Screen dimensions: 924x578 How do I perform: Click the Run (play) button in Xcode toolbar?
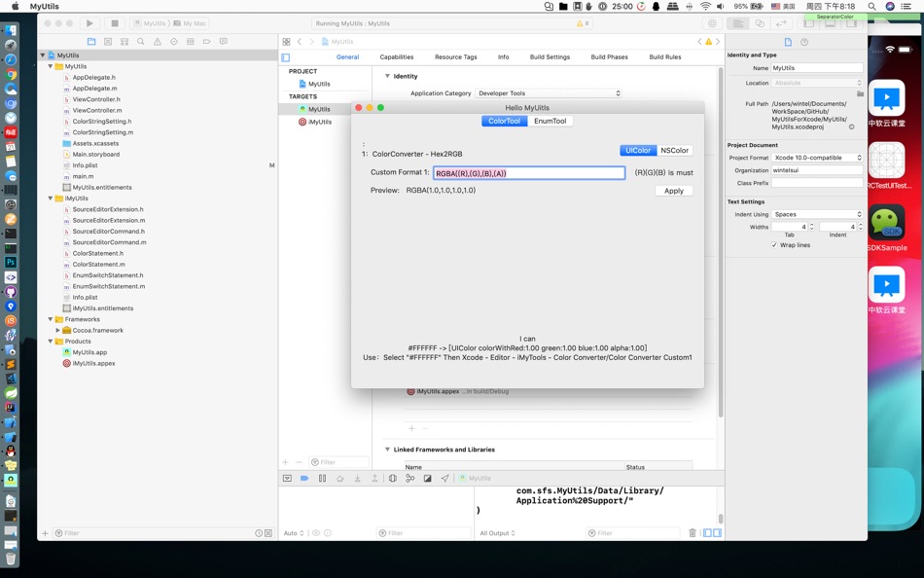(x=89, y=23)
